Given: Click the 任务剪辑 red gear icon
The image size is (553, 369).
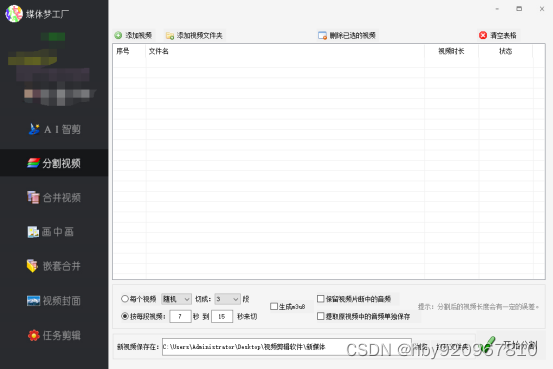Looking at the screenshot, I should pyautogui.click(x=34, y=335).
